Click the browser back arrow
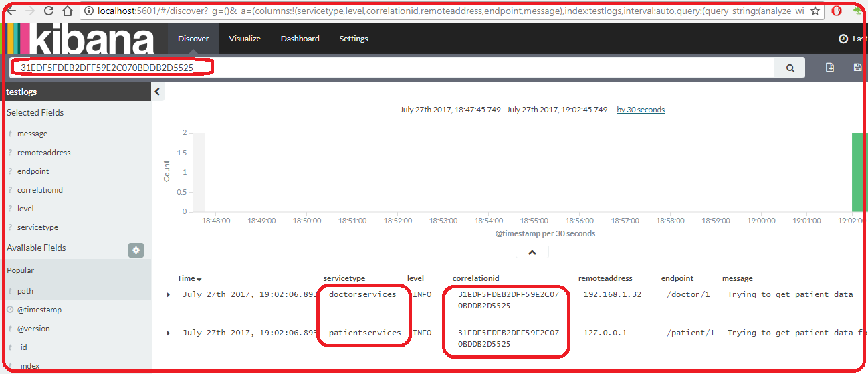Screen dimensions: 868x374 click(x=11, y=11)
